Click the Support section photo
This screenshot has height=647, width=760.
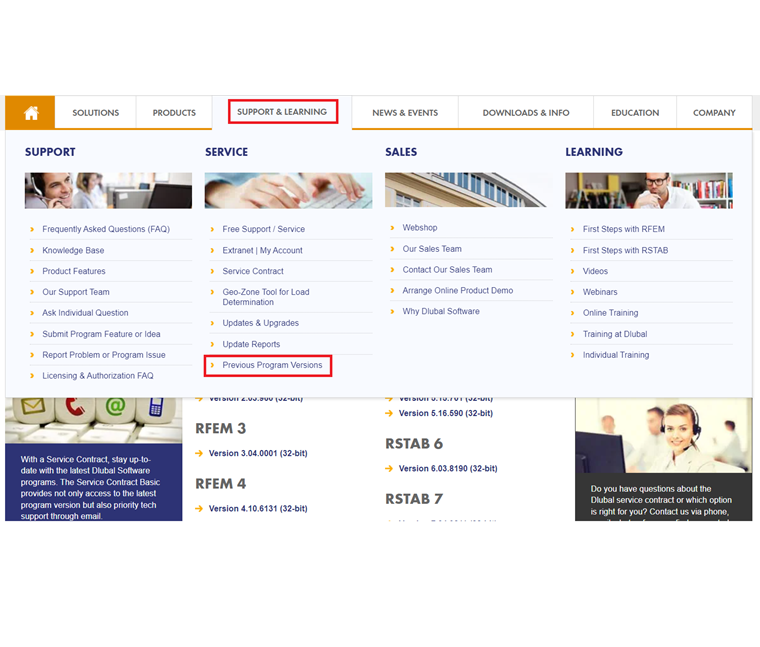[108, 190]
